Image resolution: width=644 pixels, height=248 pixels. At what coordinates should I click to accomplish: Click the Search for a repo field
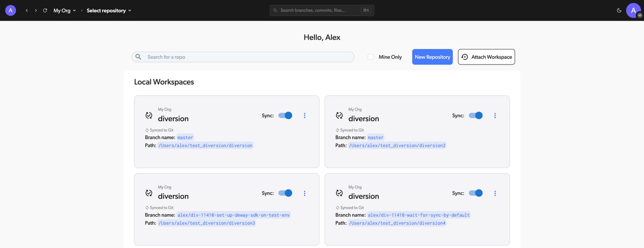click(243, 57)
